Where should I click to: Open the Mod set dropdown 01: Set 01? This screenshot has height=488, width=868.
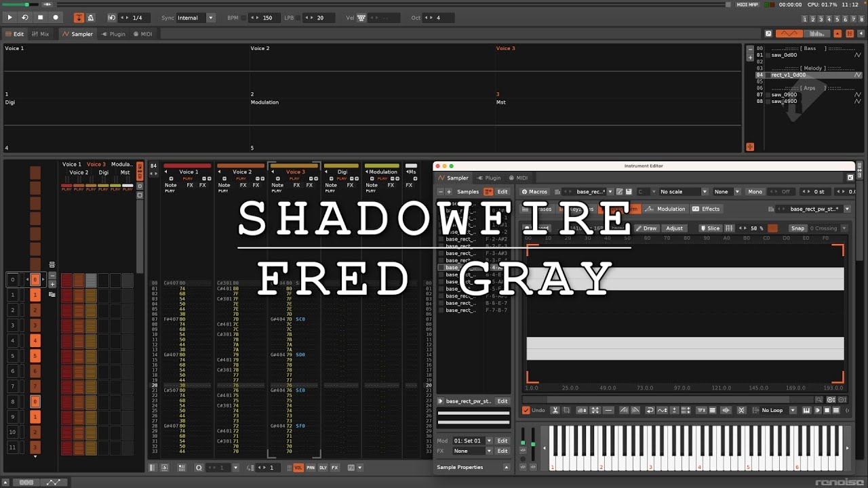click(473, 441)
